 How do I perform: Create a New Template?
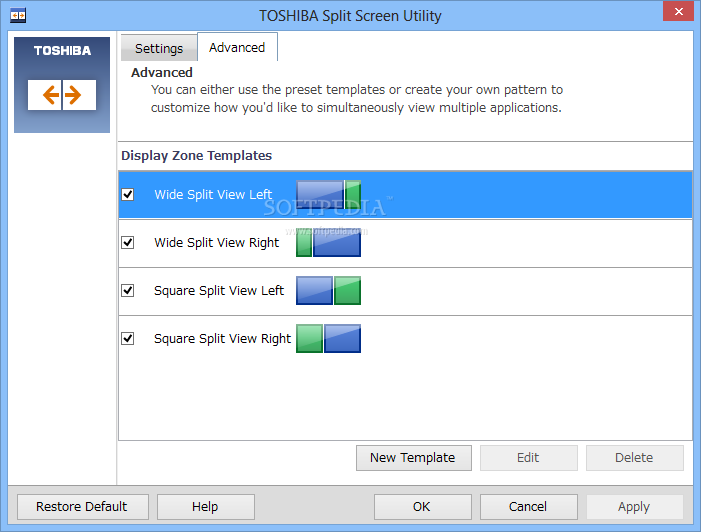(414, 458)
